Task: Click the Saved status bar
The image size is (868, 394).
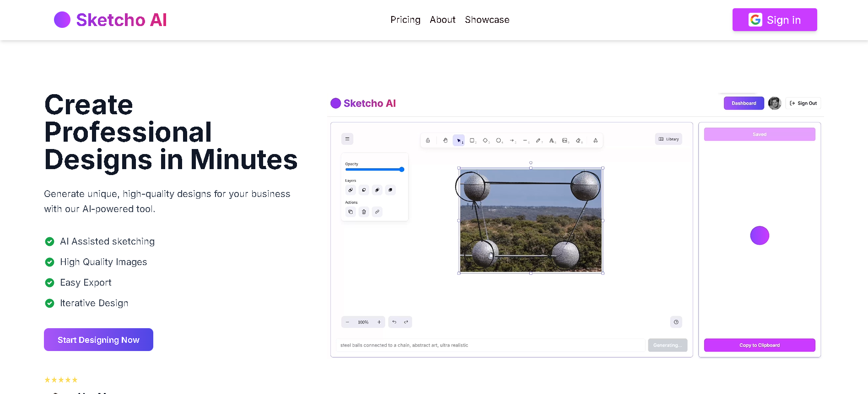Action: [760, 134]
